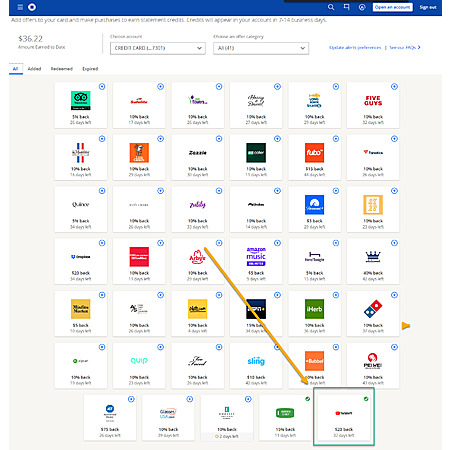The width and height of the screenshot is (450, 450).
Task: Select the Green Chef logo thumbnail
Action: click(x=285, y=413)
